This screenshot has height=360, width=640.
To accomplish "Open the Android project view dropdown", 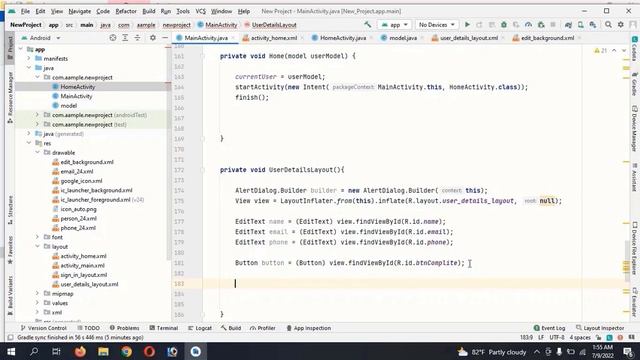I will coord(41,38).
